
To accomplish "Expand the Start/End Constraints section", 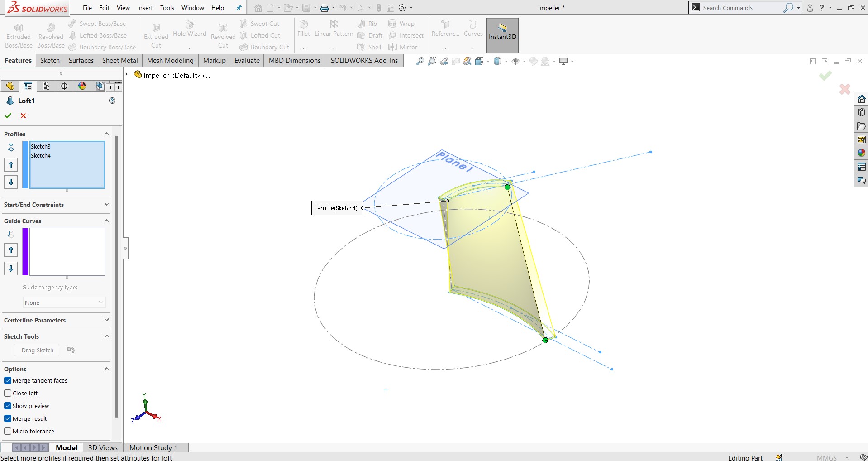I will [107, 204].
